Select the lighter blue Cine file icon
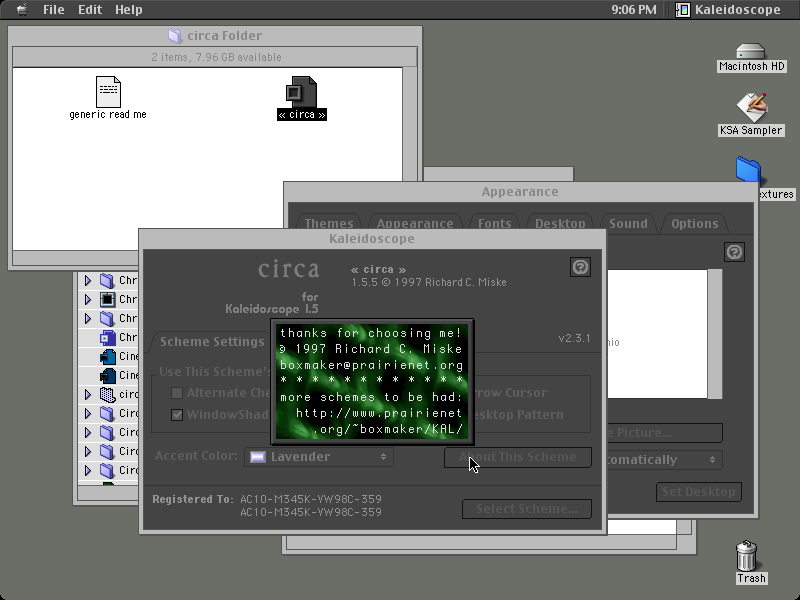The height and width of the screenshot is (600, 800). (x=108, y=356)
